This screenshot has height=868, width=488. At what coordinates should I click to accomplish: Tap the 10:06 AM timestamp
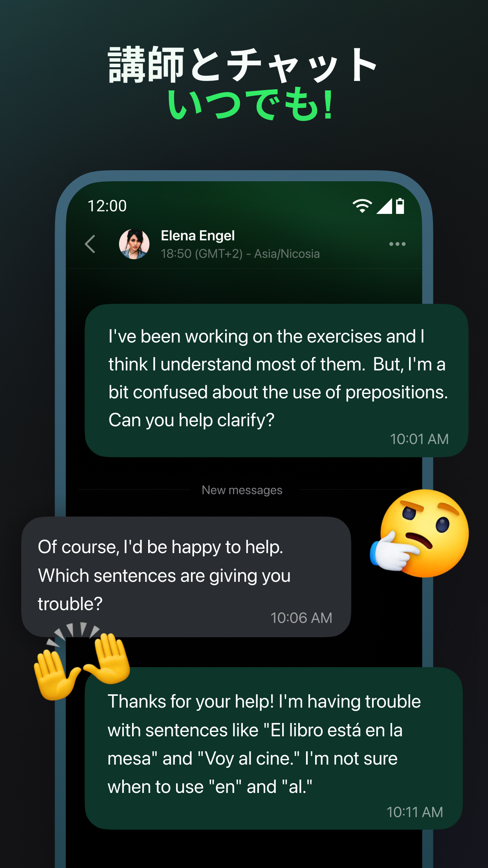(301, 618)
